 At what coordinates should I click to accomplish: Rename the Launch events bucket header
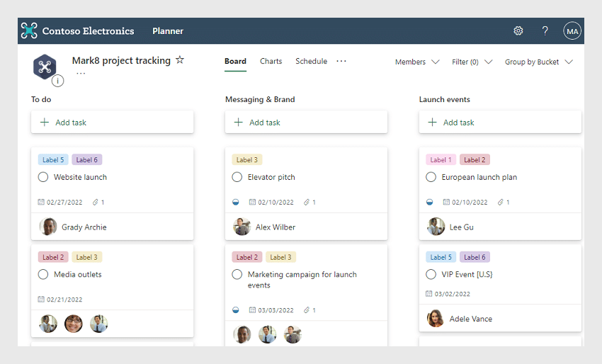(x=444, y=99)
